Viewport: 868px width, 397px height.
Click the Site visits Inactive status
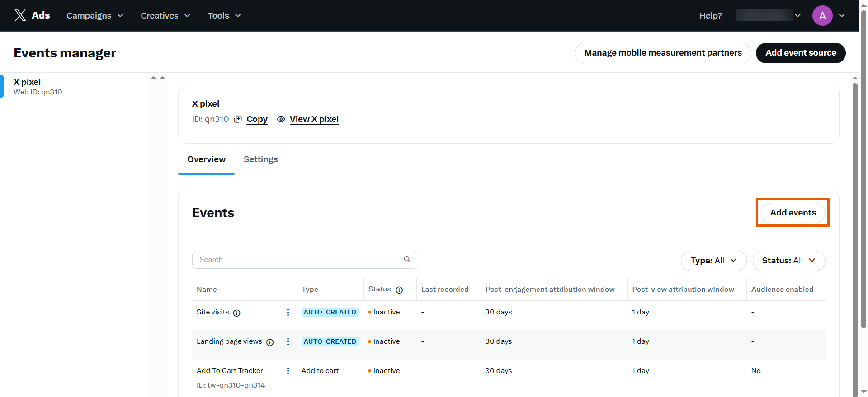click(x=384, y=312)
